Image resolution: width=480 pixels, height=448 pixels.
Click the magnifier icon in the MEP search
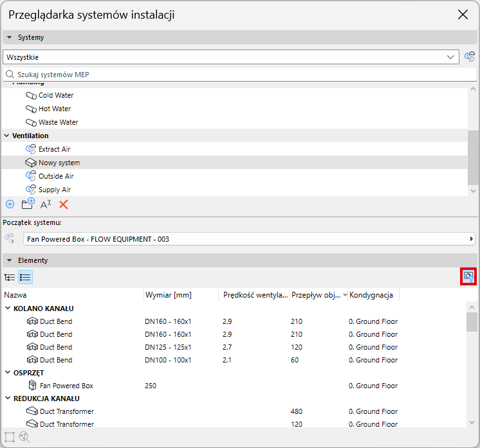pyautogui.click(x=10, y=75)
